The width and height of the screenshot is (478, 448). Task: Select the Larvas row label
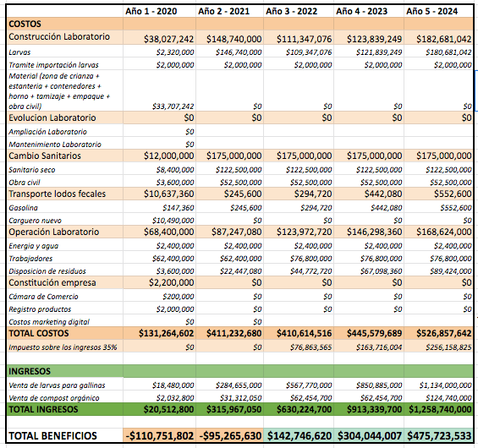click(64, 52)
